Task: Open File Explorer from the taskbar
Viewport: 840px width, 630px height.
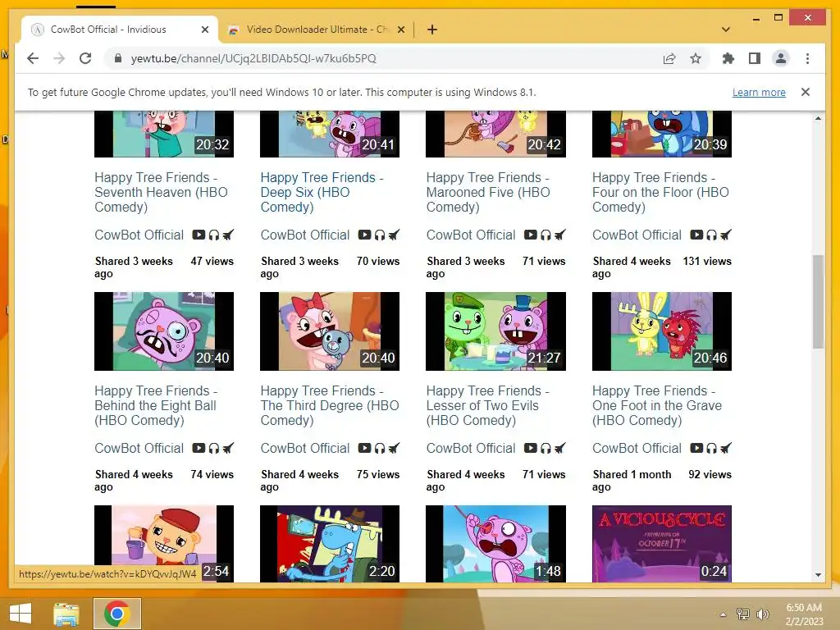Action: click(x=66, y=614)
